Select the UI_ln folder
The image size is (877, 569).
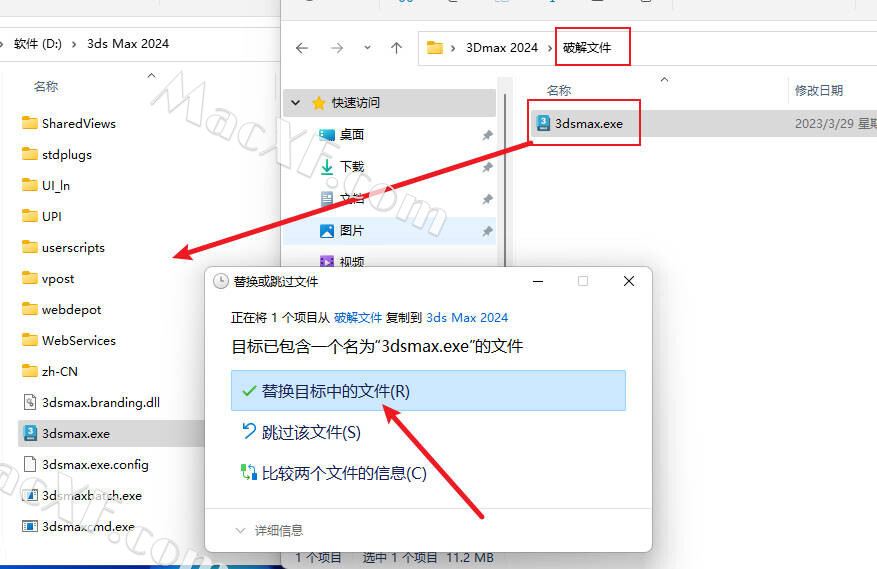[46, 185]
